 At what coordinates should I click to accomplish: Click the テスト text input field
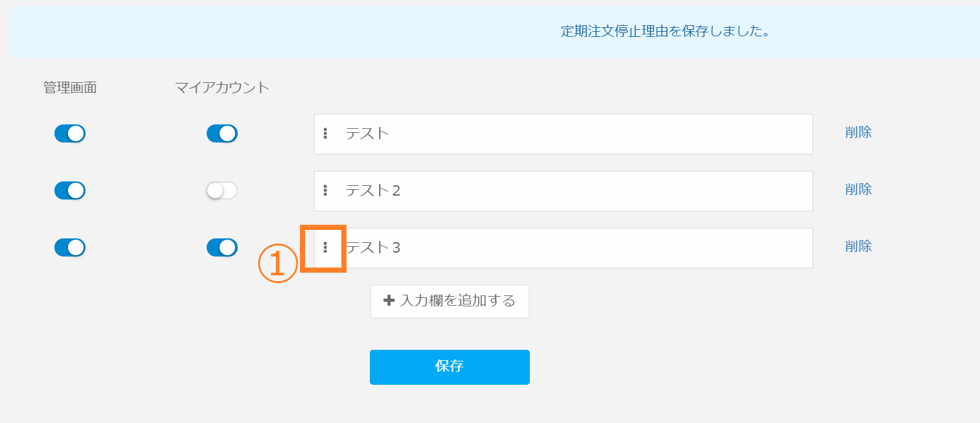click(x=570, y=134)
